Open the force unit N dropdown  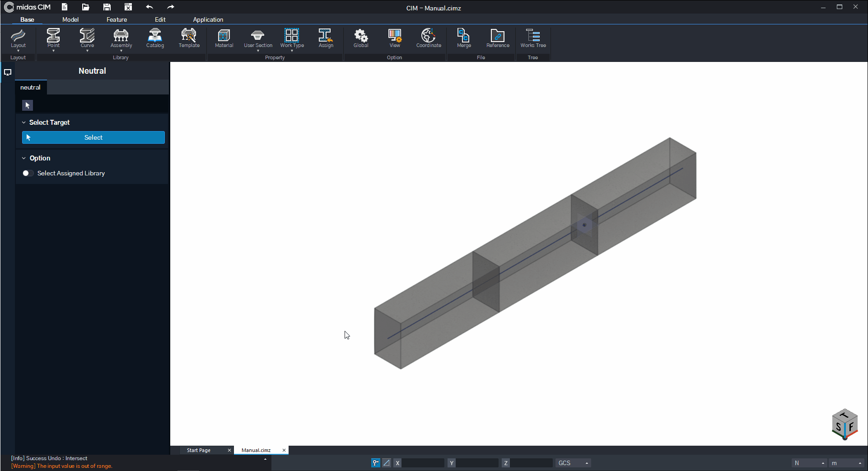pyautogui.click(x=809, y=463)
